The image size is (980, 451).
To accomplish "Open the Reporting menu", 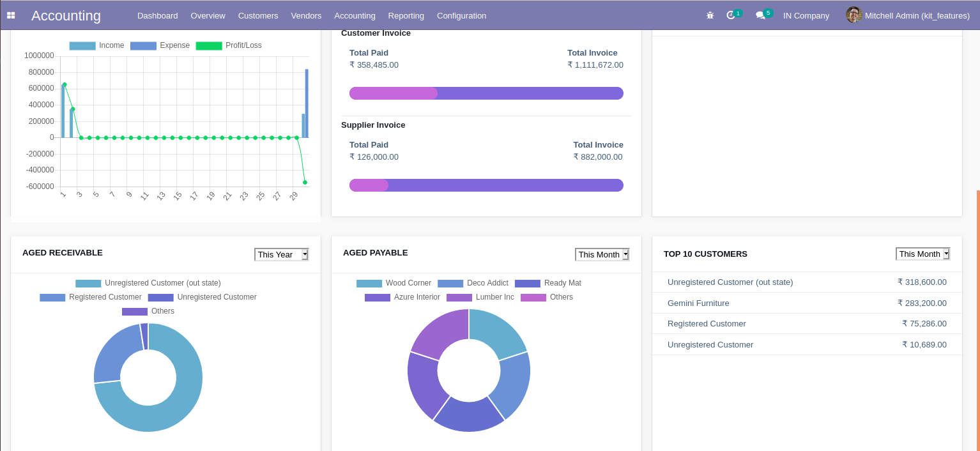I will pos(406,15).
